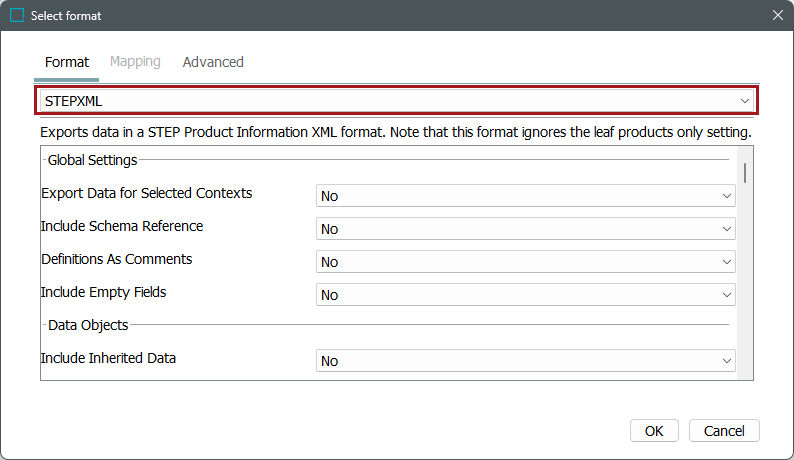Click the settings panel vertical scrollbar

(746, 173)
